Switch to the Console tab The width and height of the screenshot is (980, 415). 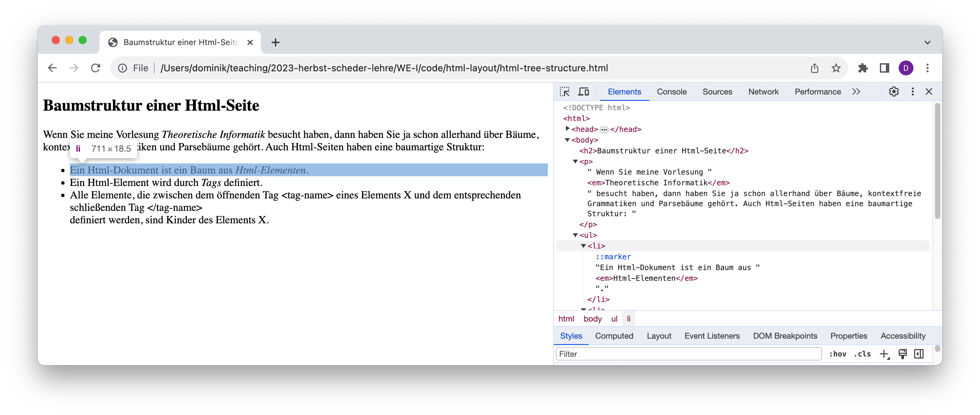(x=671, y=92)
